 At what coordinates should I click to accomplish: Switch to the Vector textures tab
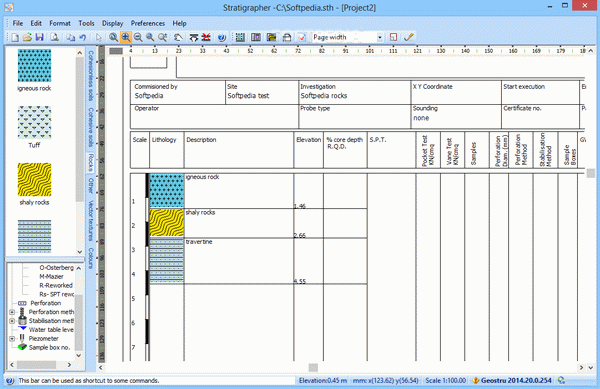(x=91, y=221)
